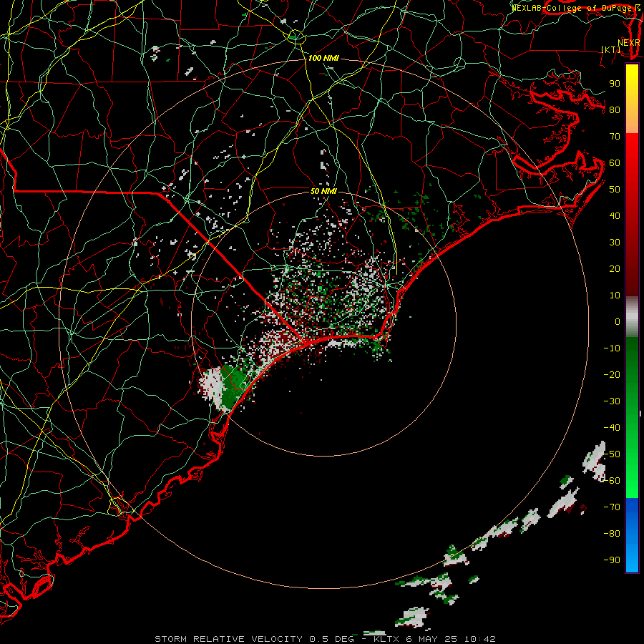Viewport: 644px width, 644px height.
Task: Click the "-30" value on the velocity scale
Action: [612, 401]
